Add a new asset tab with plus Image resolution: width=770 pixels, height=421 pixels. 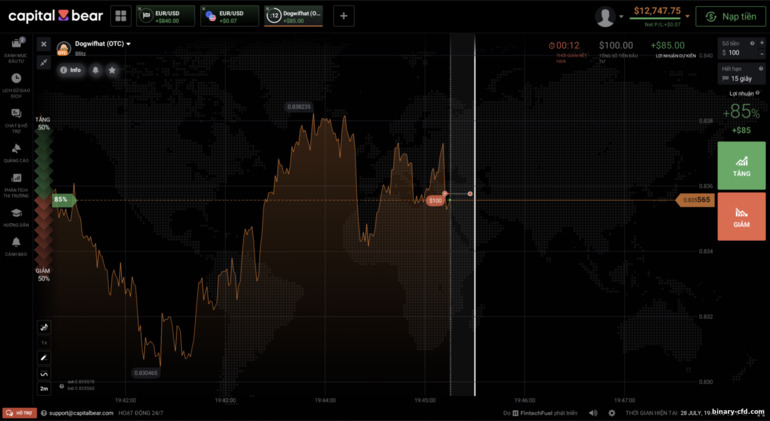343,16
